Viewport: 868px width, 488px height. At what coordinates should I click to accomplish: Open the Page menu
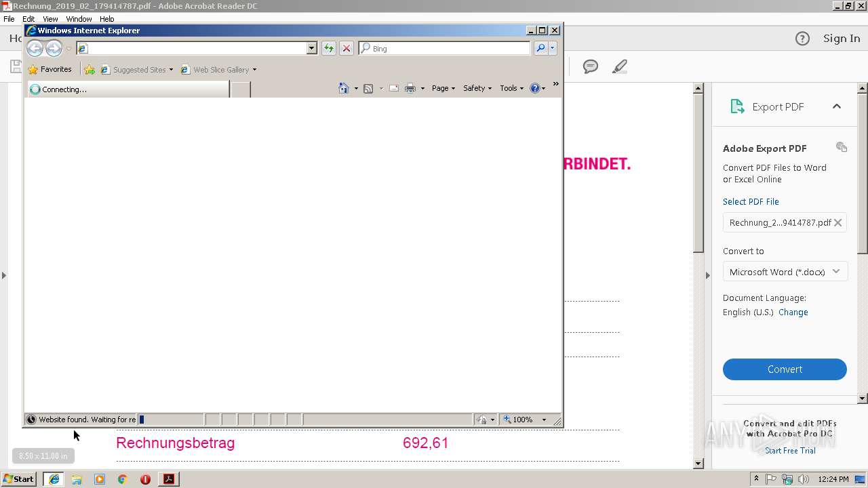click(x=443, y=88)
